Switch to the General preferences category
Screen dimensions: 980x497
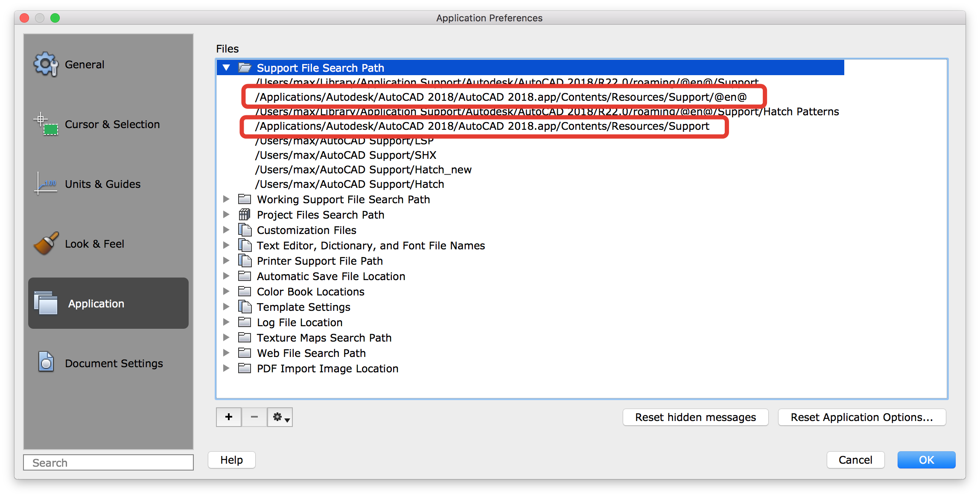[x=84, y=64]
